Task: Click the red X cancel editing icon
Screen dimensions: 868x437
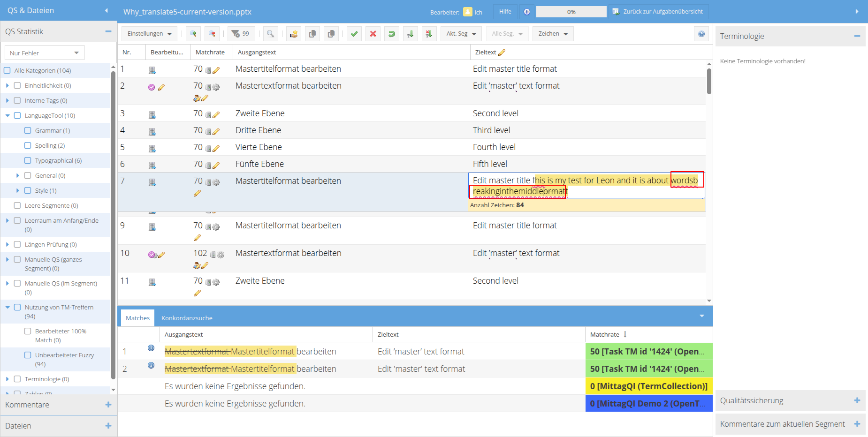Action: [373, 34]
